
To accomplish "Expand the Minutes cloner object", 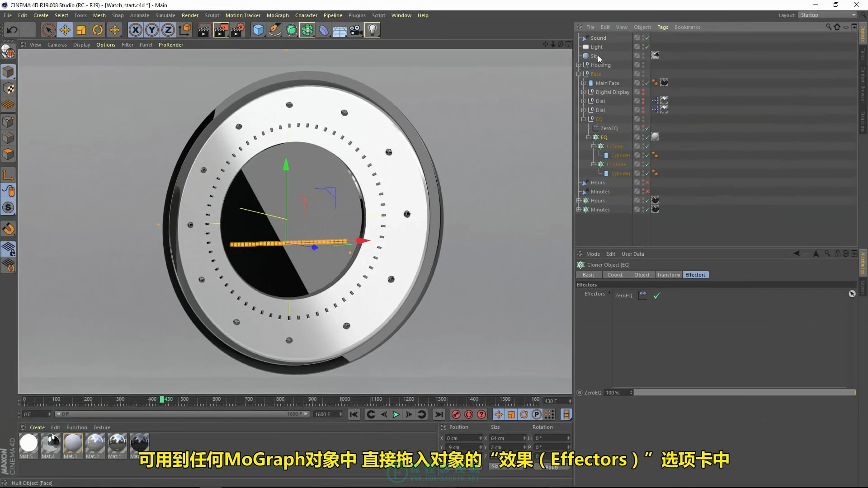I will point(579,210).
